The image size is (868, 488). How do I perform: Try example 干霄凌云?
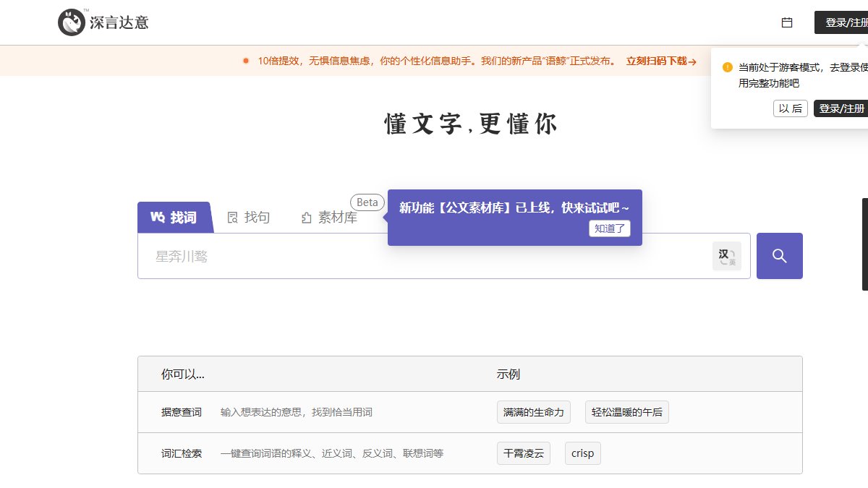(524, 453)
